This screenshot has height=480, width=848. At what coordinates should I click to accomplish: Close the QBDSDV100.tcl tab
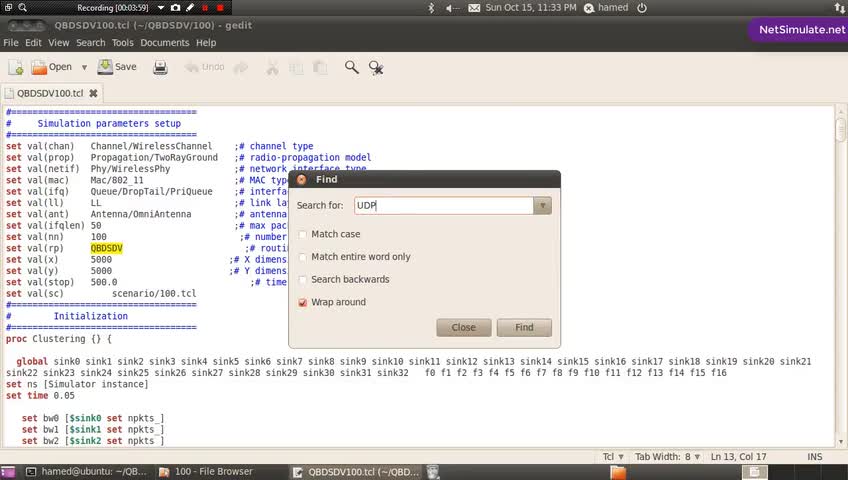click(x=94, y=93)
